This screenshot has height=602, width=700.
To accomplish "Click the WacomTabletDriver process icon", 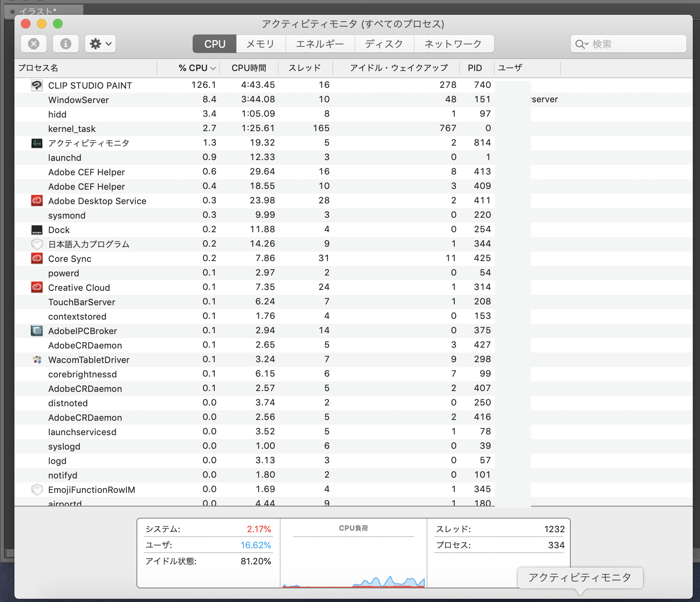I will (37, 360).
